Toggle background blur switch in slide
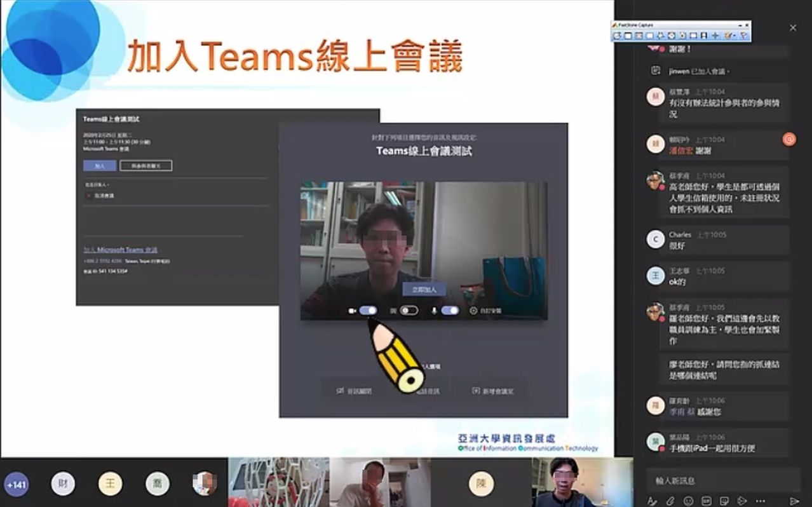 (x=410, y=311)
